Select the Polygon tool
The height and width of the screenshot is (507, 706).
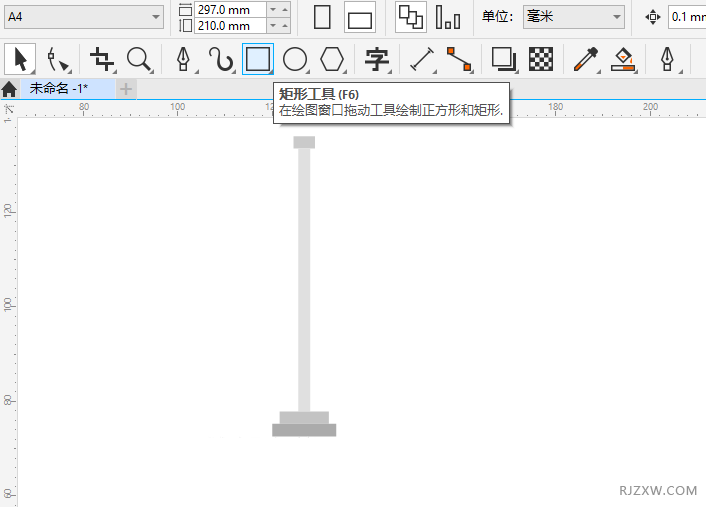pos(332,59)
